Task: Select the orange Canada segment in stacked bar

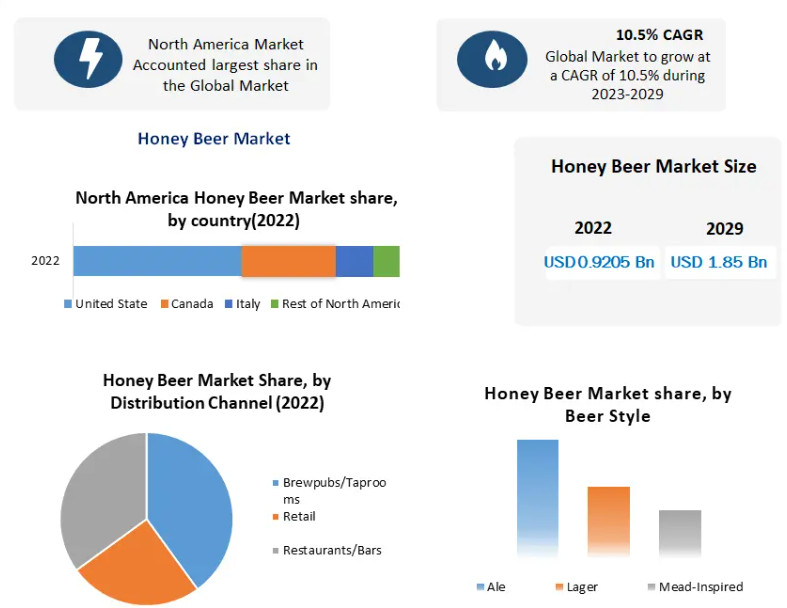Action: 288,261
